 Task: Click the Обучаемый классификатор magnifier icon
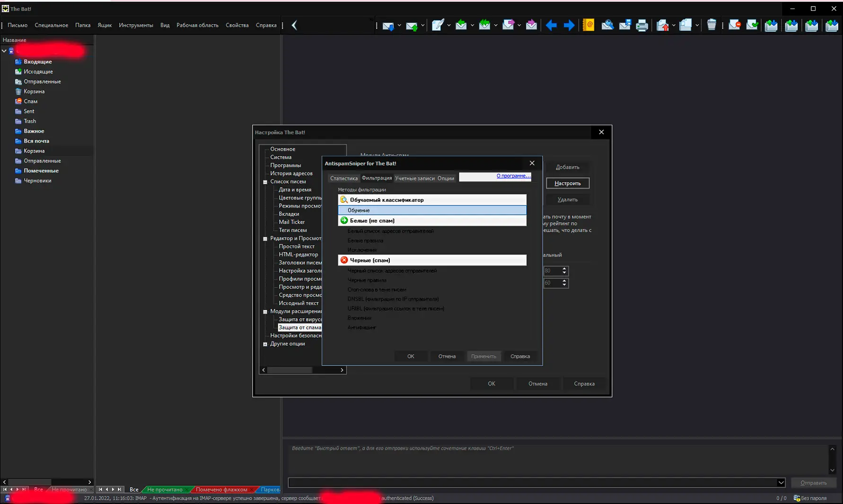[x=344, y=200]
